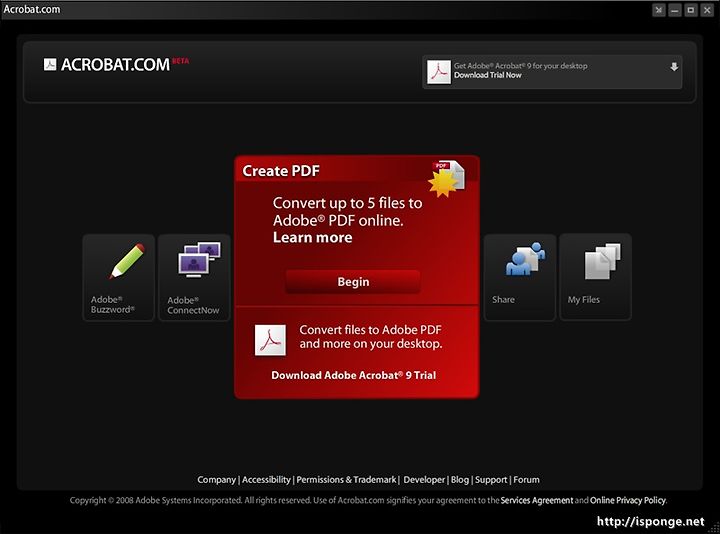Open the Accessibility footer link

tap(266, 479)
